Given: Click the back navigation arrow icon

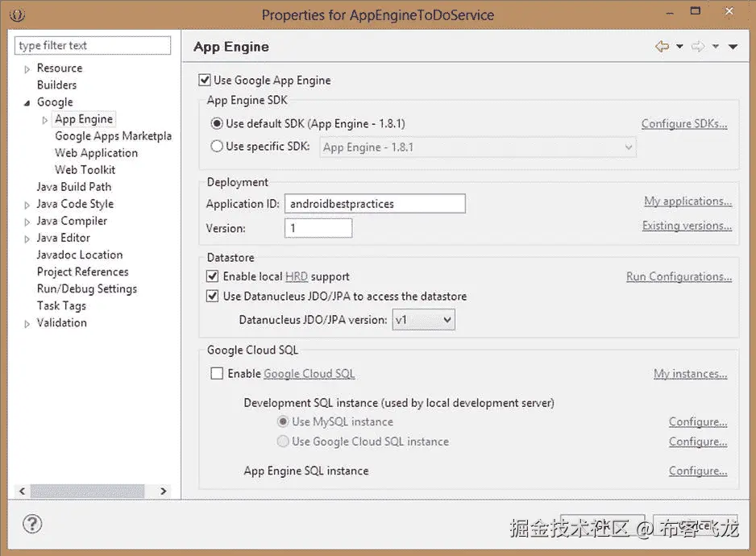Looking at the screenshot, I should [662, 47].
